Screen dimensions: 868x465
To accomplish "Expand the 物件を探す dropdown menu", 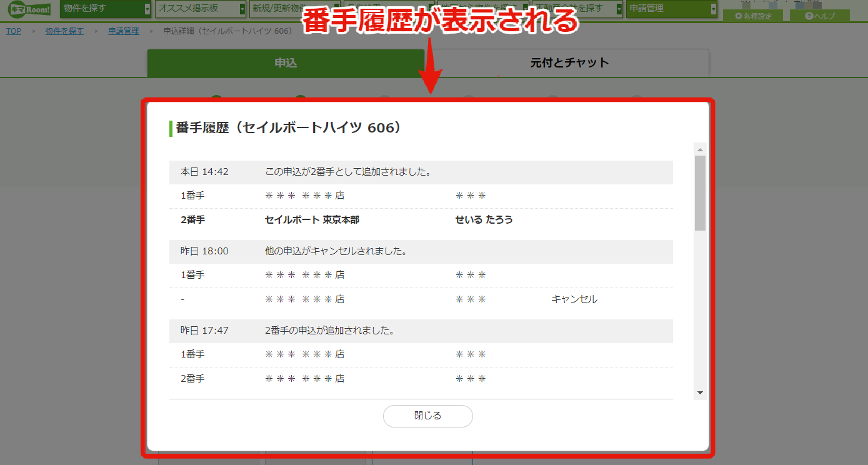I will point(106,9).
